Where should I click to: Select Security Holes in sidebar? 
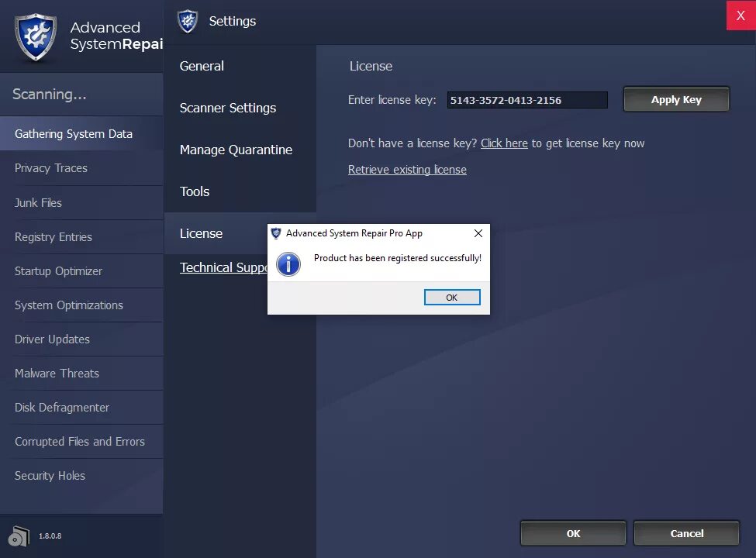[x=81, y=476]
